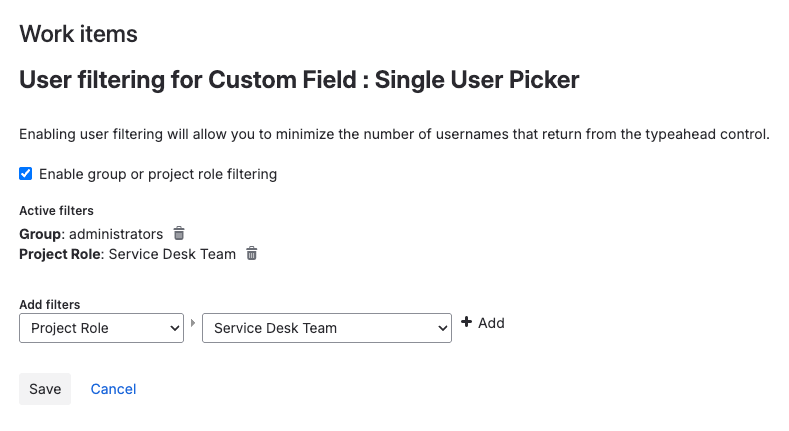789x431 pixels.
Task: Click the plus icon to add filter
Action: pos(466,323)
